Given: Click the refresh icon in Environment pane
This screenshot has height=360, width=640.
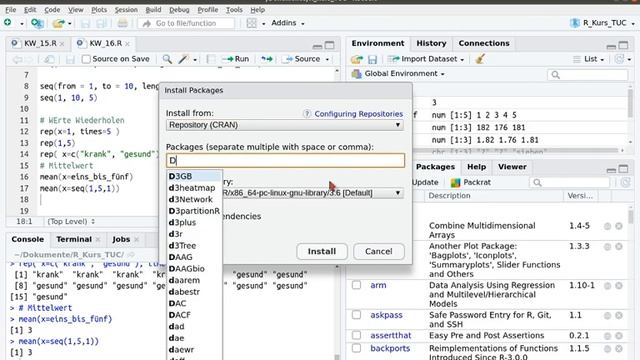Looking at the screenshot, I should 619,59.
